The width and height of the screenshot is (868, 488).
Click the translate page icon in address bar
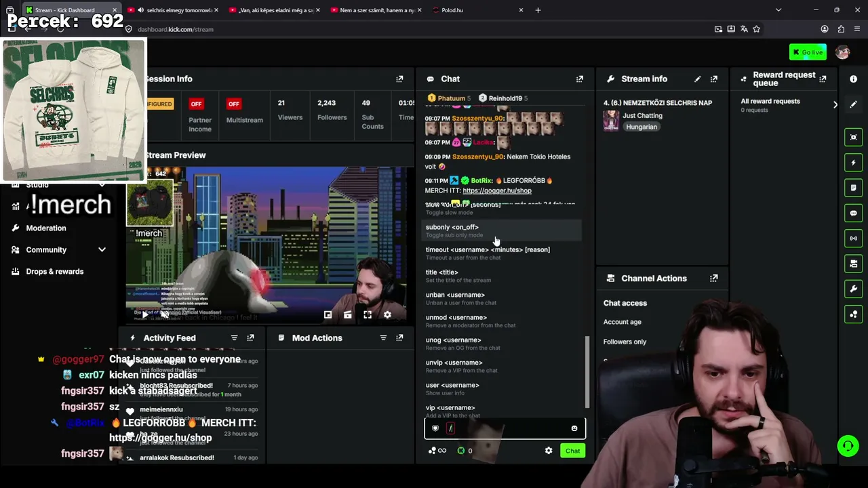pos(744,29)
